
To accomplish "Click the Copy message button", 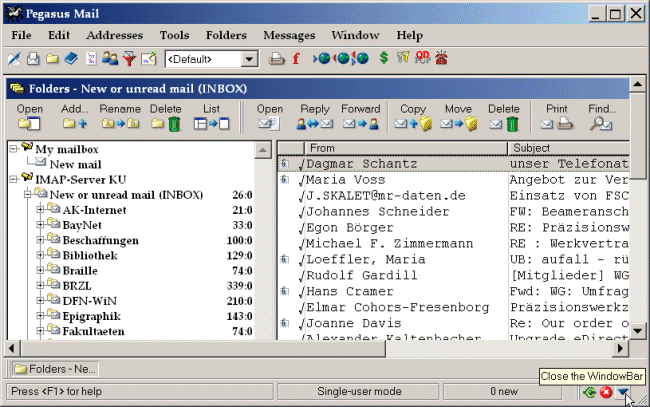I will click(413, 117).
